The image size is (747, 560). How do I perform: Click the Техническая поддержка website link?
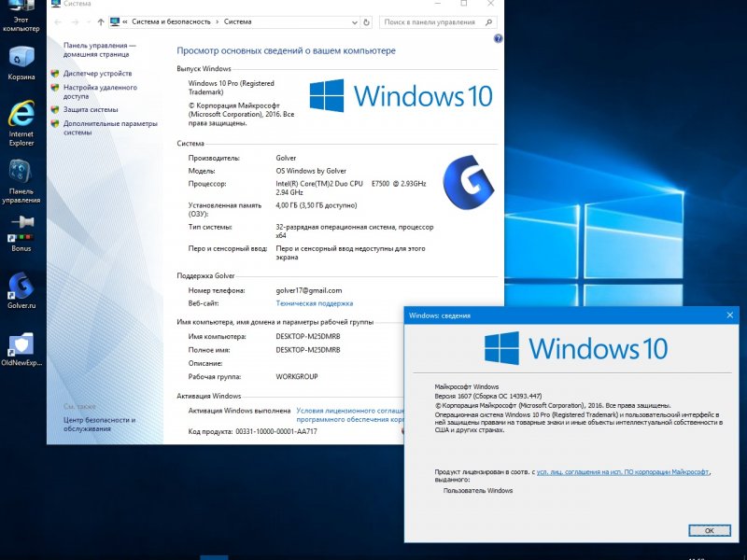(x=315, y=303)
